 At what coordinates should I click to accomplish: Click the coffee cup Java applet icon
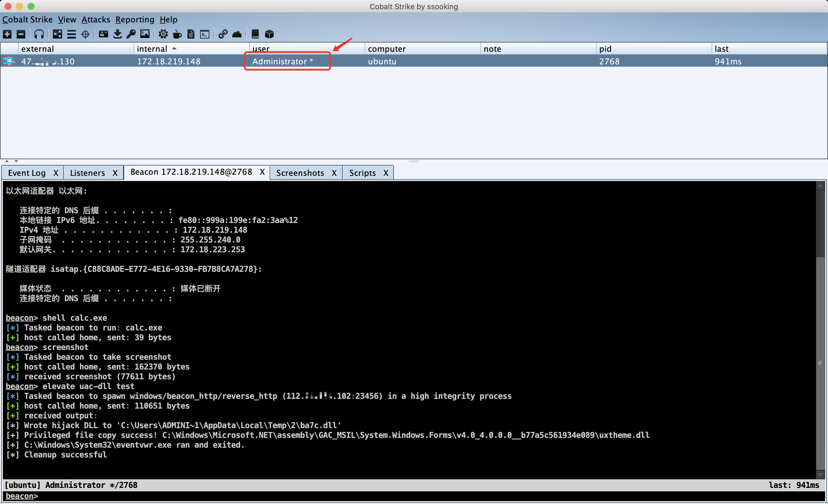(177, 34)
